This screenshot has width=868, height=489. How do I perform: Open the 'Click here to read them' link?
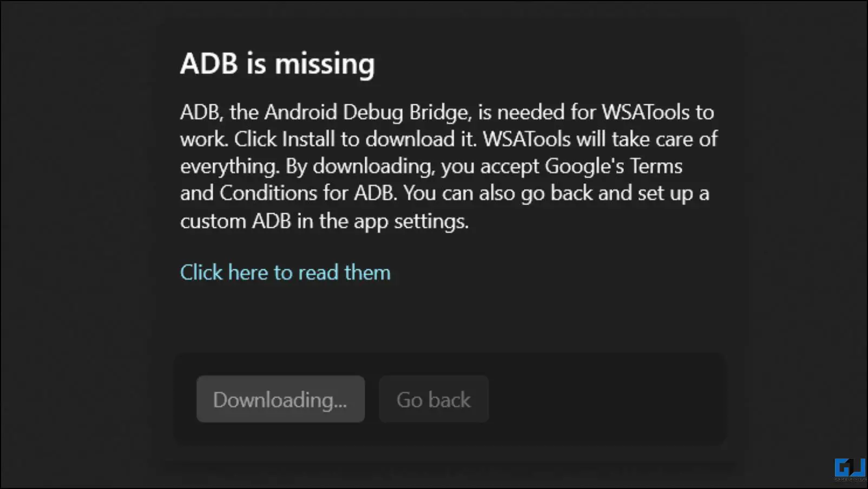285,272
